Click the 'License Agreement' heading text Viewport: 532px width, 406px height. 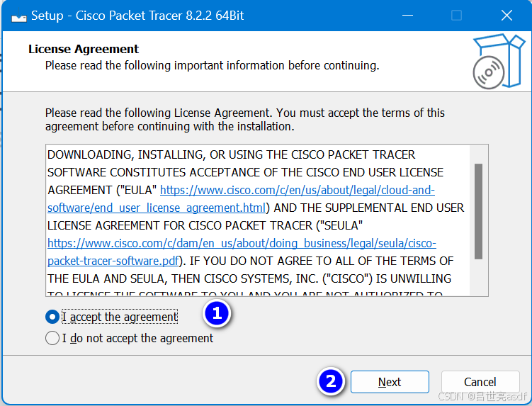point(84,49)
